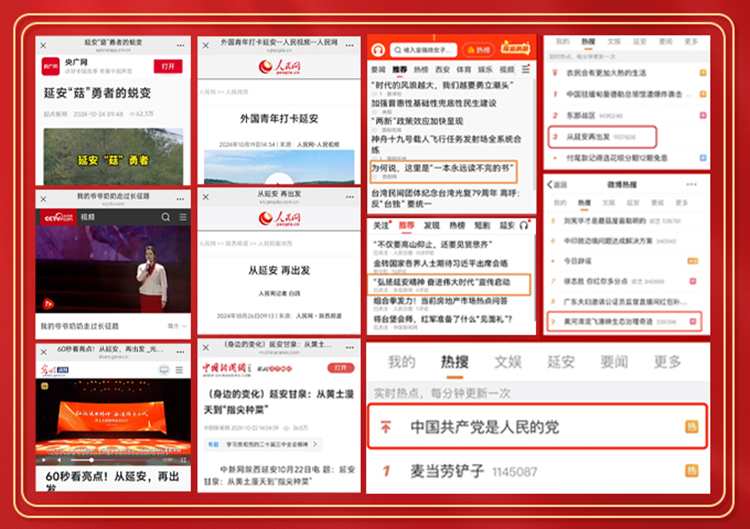The image size is (750, 529).
Task: Tap the 光明网 logo
Action: click(54, 370)
